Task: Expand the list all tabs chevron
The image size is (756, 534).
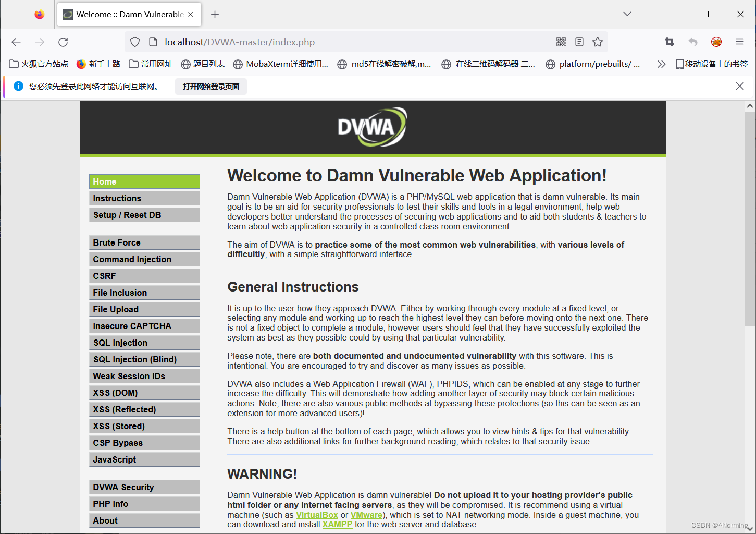Action: (627, 14)
